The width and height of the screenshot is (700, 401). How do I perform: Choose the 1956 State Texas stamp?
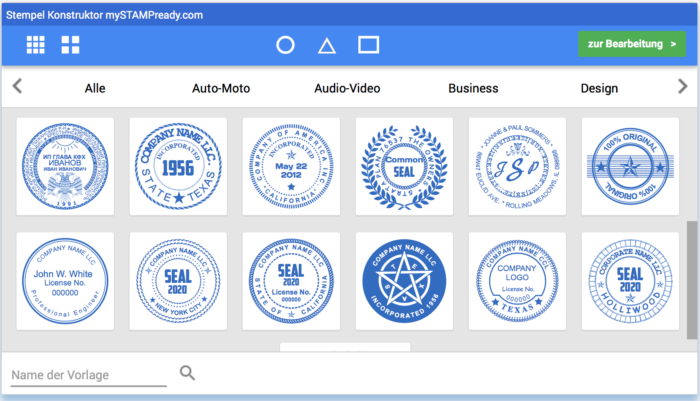click(x=178, y=167)
